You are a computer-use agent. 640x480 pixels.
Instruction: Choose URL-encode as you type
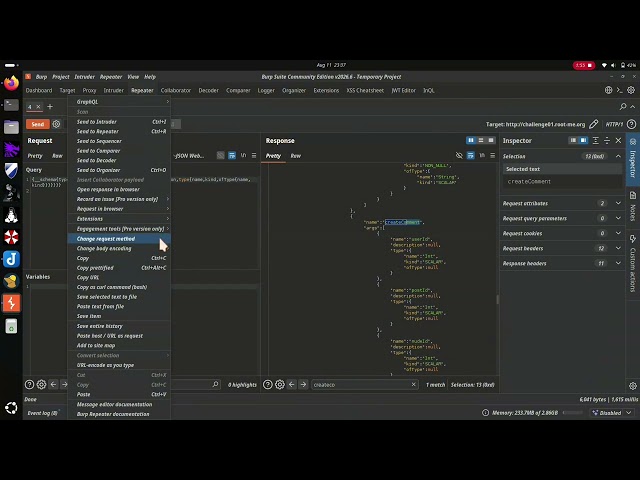[119, 365]
